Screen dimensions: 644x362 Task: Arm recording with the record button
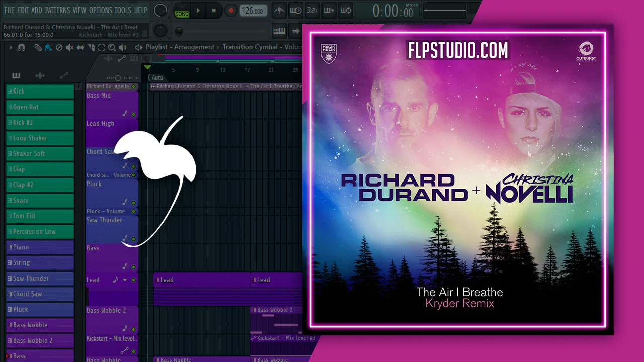tap(231, 10)
